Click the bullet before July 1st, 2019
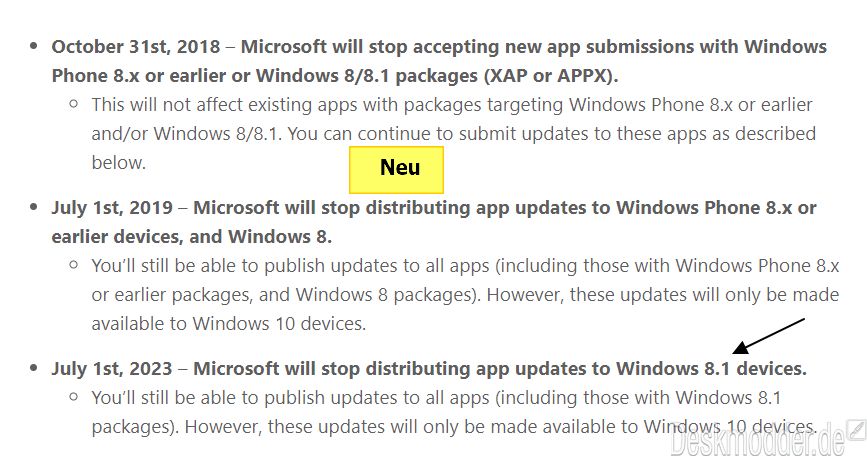This screenshot has width=867, height=456. point(34,207)
